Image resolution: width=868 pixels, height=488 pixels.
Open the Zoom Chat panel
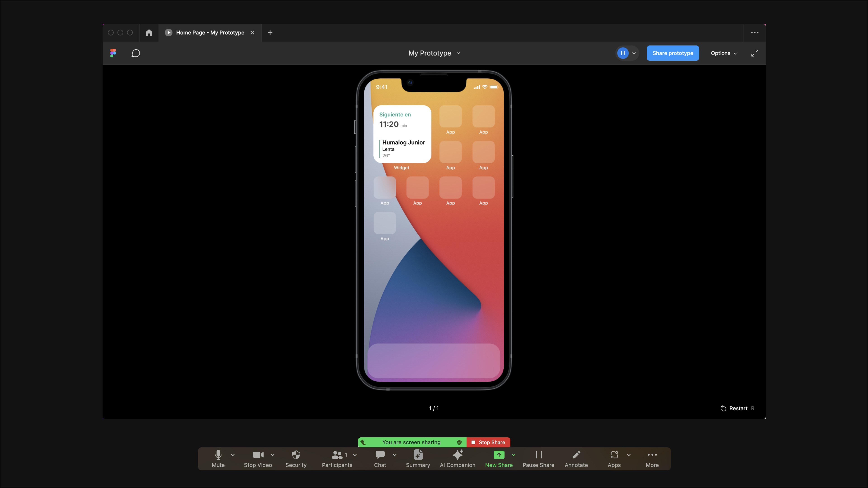point(380,459)
